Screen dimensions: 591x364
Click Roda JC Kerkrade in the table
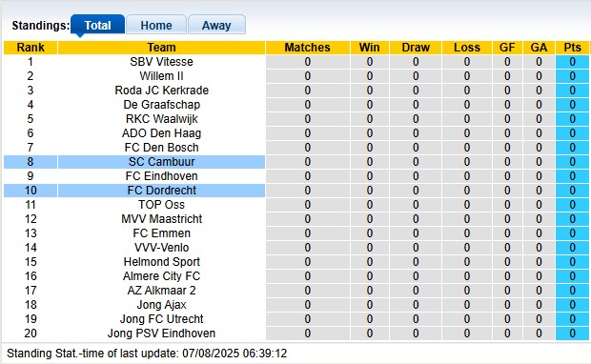(x=161, y=91)
